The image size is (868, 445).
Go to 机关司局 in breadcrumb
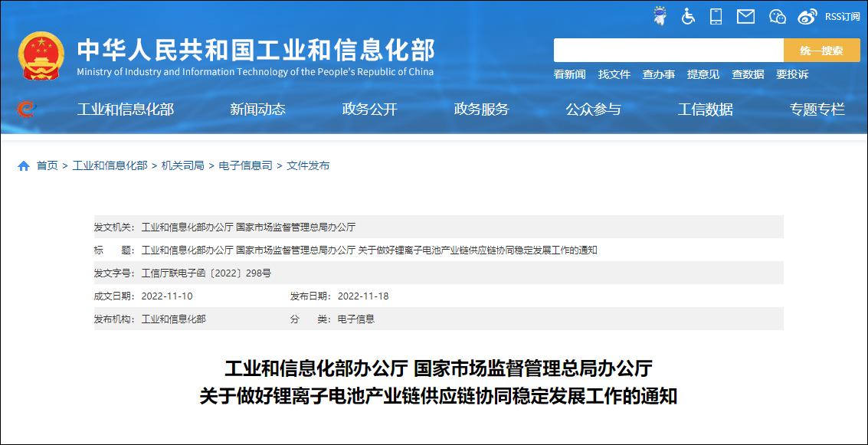coord(182,165)
